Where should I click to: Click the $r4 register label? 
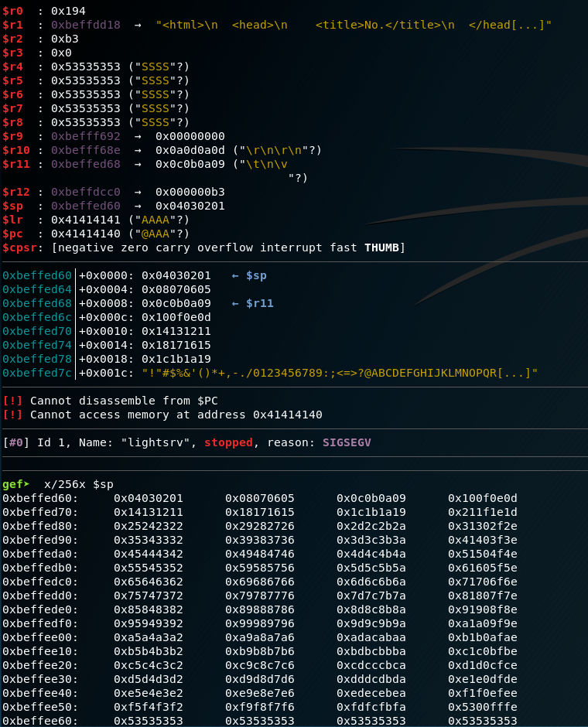(12, 67)
